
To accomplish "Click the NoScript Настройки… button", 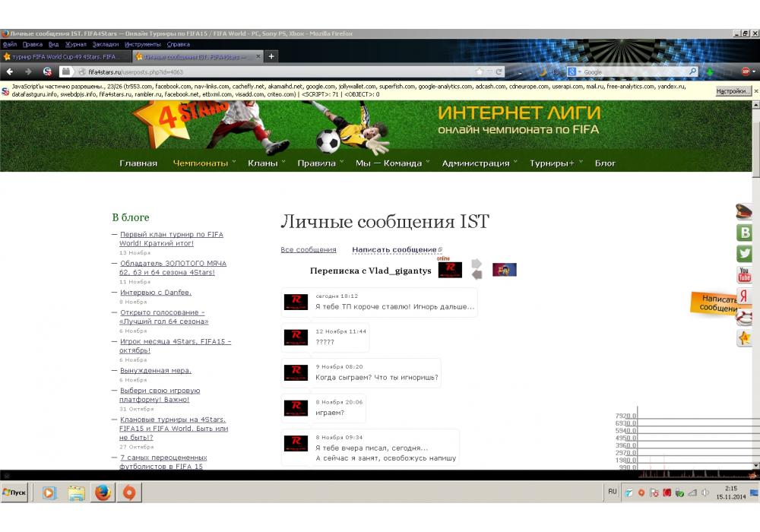I will click(733, 91).
